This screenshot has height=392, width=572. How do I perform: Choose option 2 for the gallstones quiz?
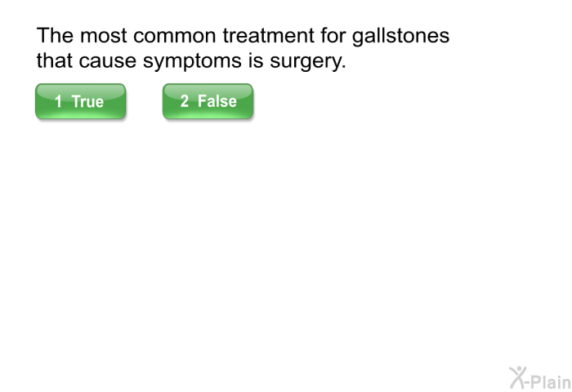(x=208, y=101)
